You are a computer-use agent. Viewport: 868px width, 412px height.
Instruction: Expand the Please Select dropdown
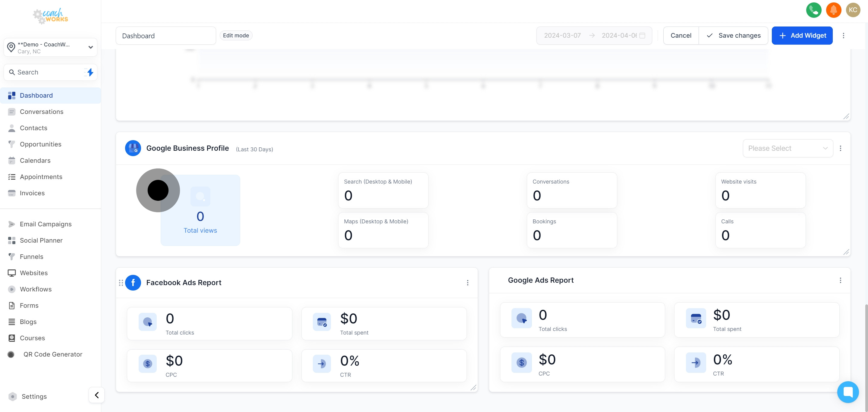788,148
